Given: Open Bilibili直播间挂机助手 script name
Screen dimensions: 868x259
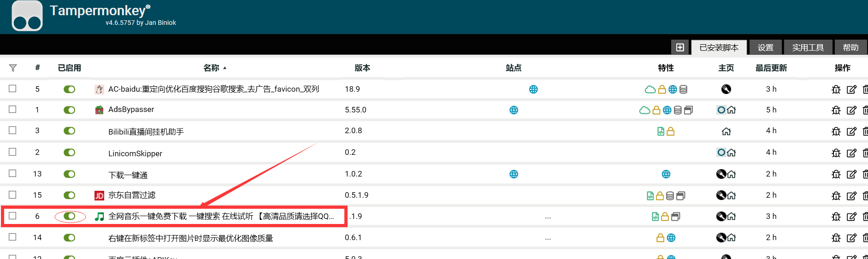Looking at the screenshot, I should point(146,132).
